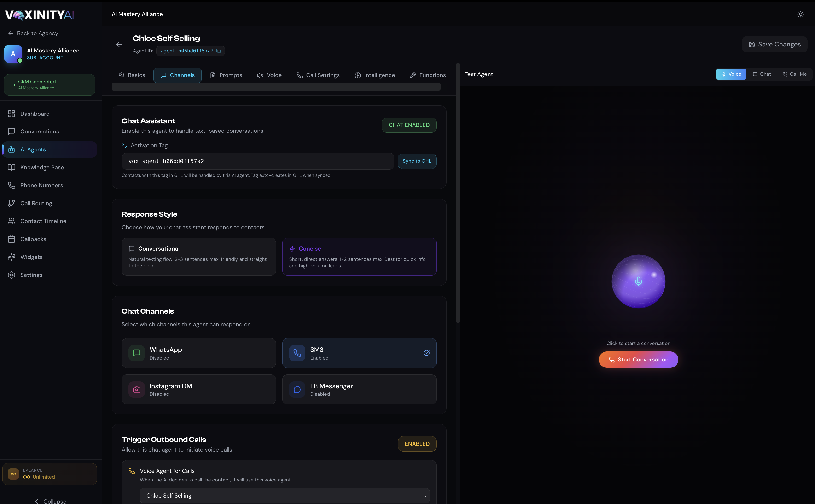Select the Concise response style
This screenshot has width=815, height=504.
(359, 257)
